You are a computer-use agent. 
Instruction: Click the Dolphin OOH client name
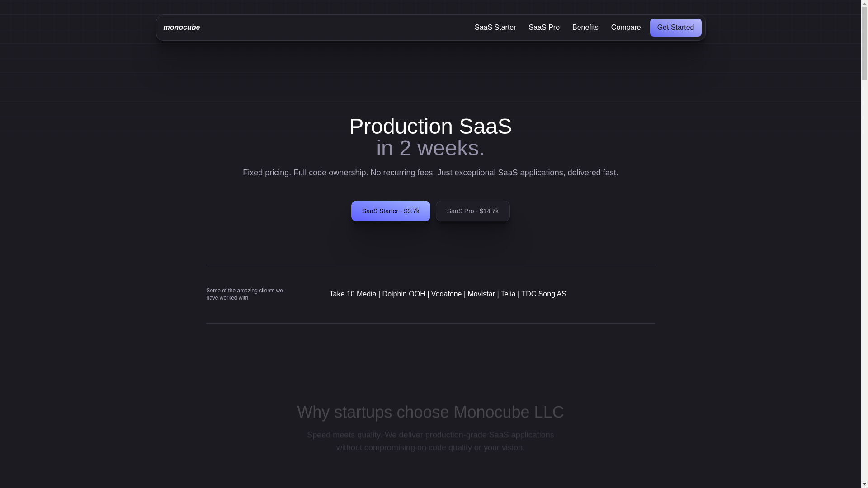[404, 294]
